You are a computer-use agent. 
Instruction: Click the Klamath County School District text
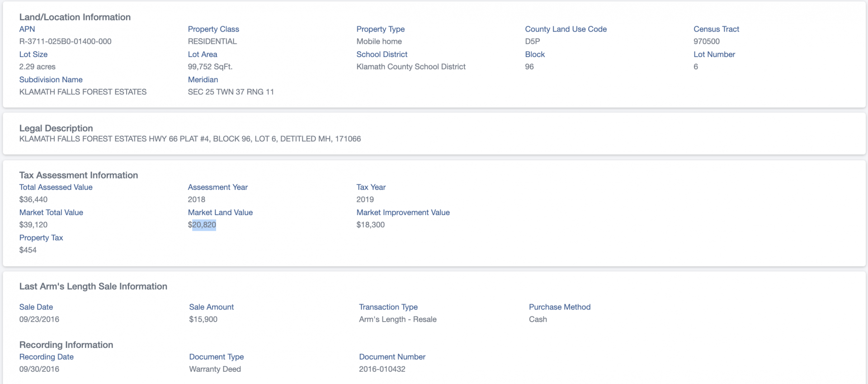coord(411,67)
